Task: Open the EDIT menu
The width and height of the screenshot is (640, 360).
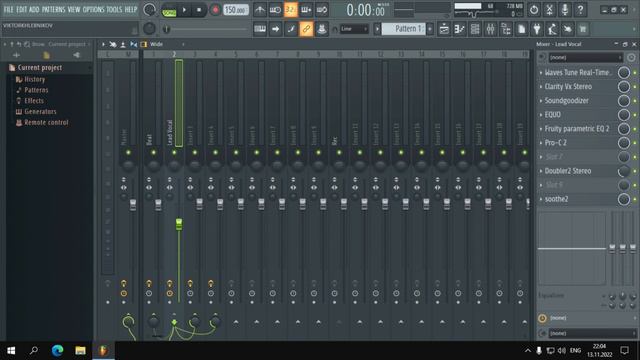Action: tap(22, 9)
